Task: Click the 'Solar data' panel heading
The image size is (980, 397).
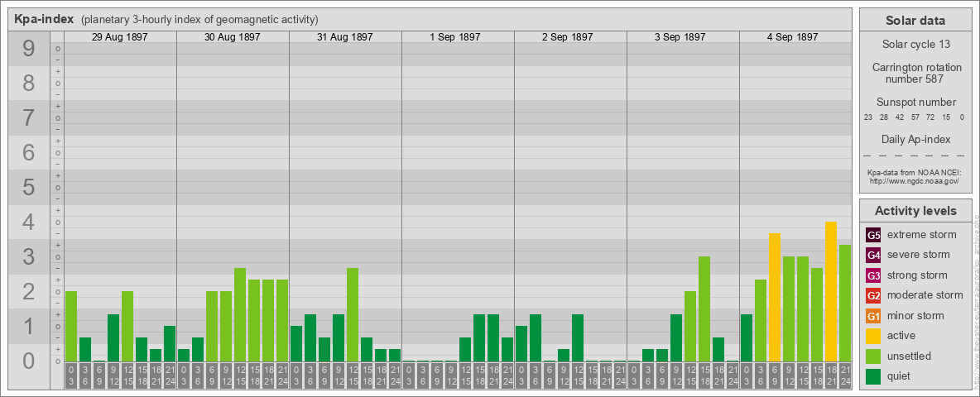Action: 915,21
